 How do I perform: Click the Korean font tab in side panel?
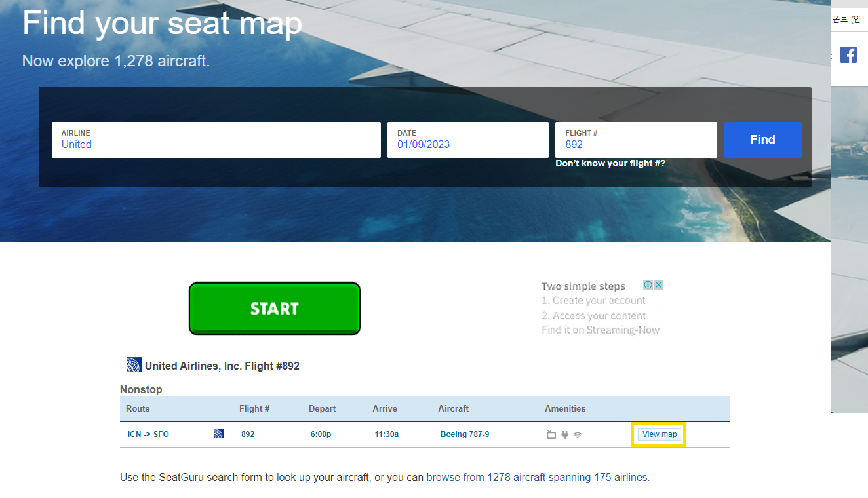point(850,19)
